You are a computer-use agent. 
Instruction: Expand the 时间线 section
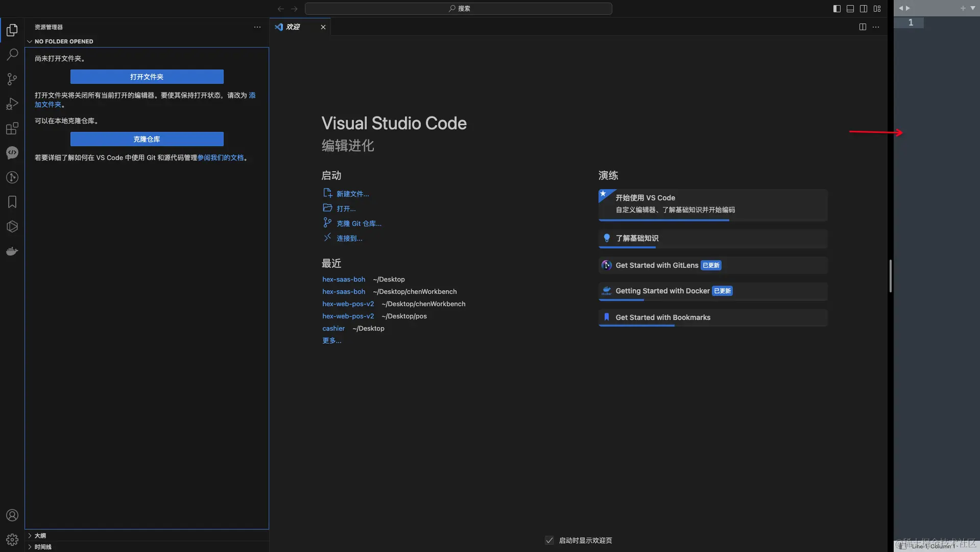pos(147,547)
